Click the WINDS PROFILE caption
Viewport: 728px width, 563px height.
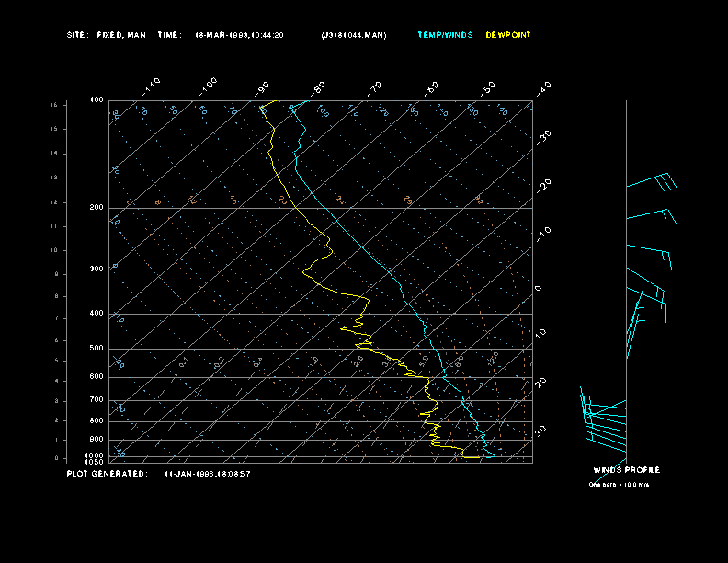[x=626, y=470]
